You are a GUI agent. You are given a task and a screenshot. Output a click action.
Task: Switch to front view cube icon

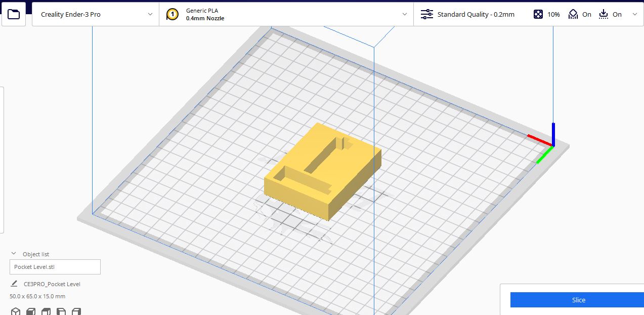pos(31,311)
